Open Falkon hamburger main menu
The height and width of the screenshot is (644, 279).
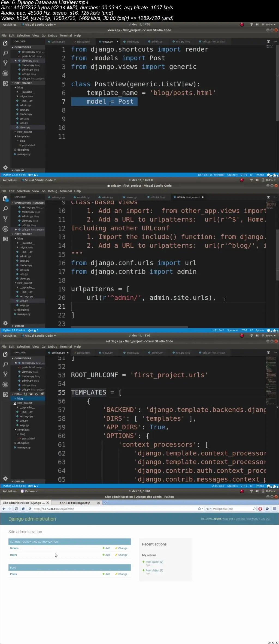[x=275, y=509]
